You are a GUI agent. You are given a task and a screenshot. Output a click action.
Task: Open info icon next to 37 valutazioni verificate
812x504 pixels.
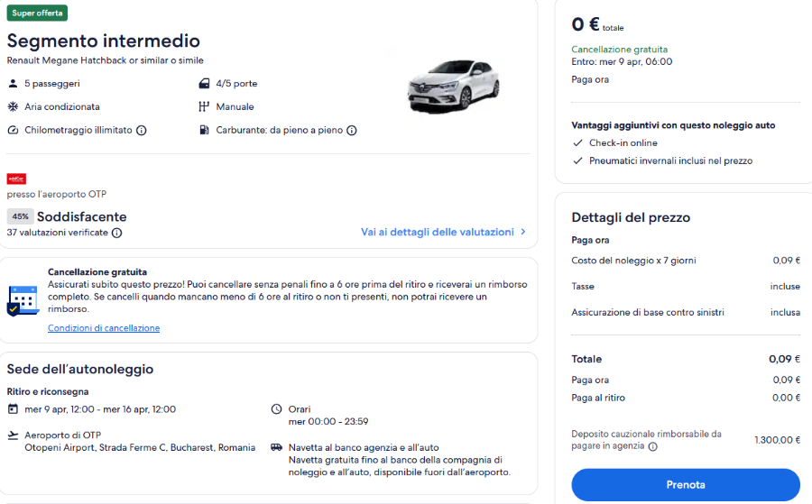[x=117, y=233]
